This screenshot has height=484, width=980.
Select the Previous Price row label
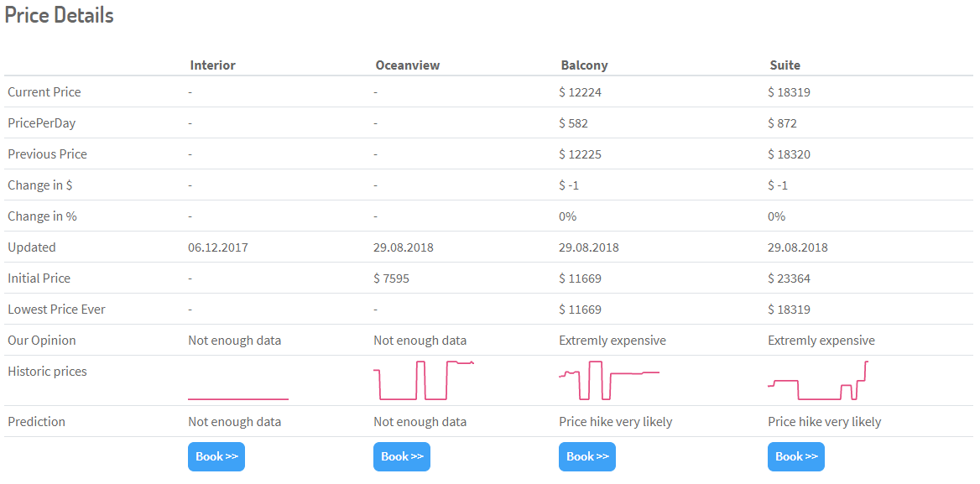coord(48,154)
